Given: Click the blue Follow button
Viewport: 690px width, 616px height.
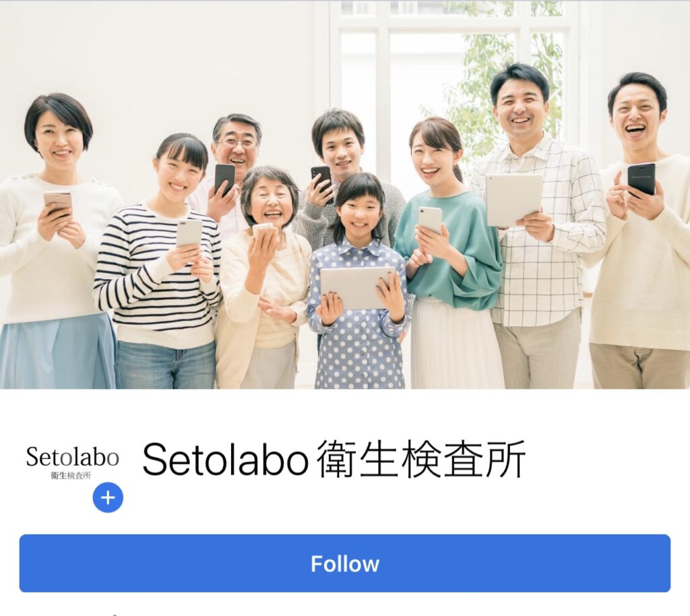Looking at the screenshot, I should tap(345, 563).
